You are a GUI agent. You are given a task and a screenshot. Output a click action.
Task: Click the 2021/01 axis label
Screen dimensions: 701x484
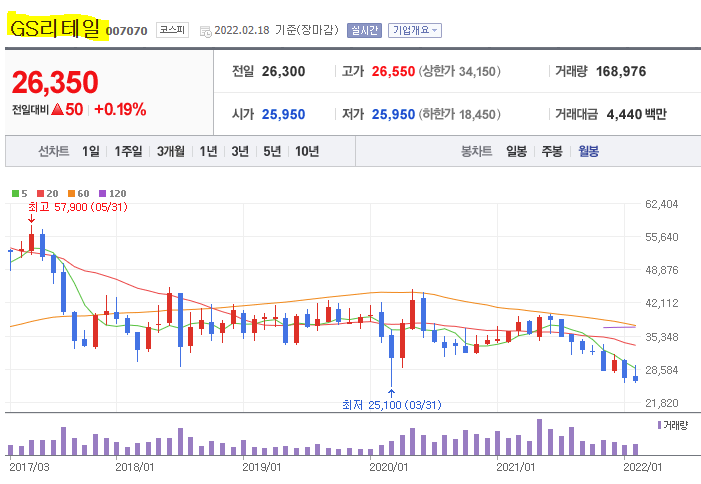pos(515,467)
